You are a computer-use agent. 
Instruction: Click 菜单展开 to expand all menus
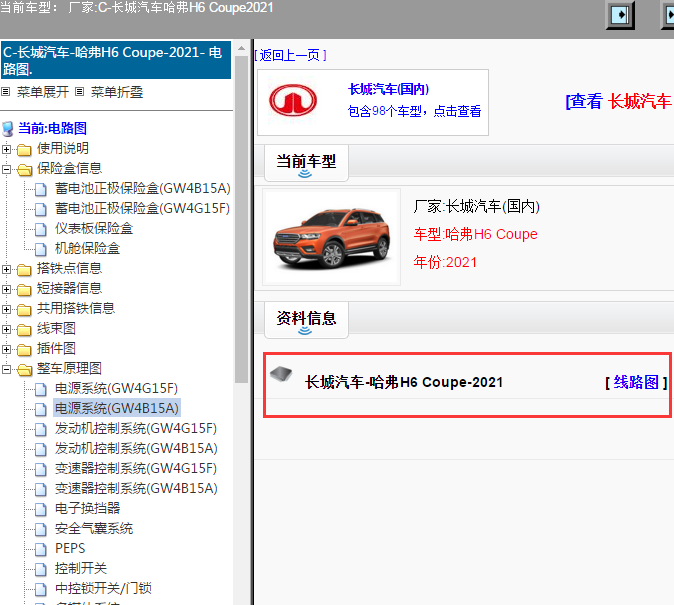point(43,92)
